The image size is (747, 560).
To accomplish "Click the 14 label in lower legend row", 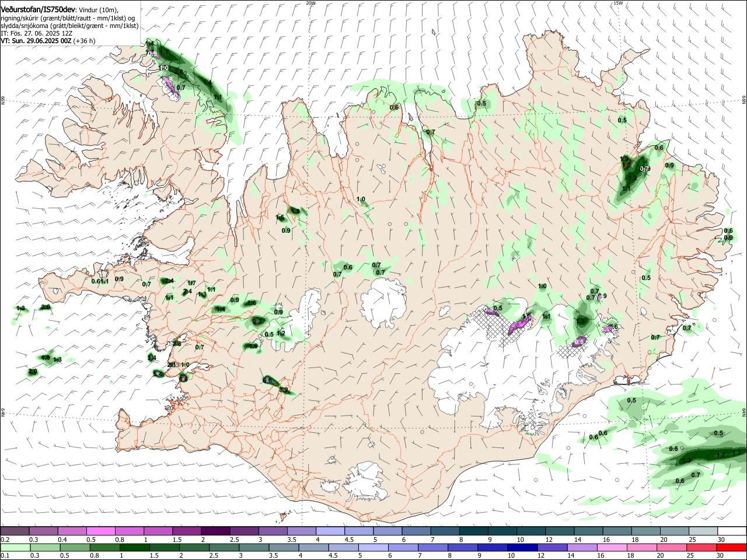I will click(x=571, y=556).
